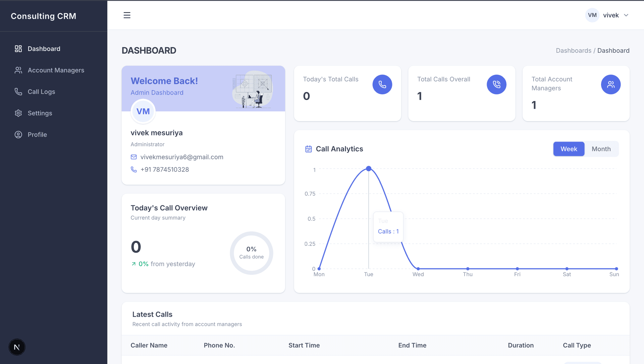Open Call Logs via the phone icon

click(18, 92)
